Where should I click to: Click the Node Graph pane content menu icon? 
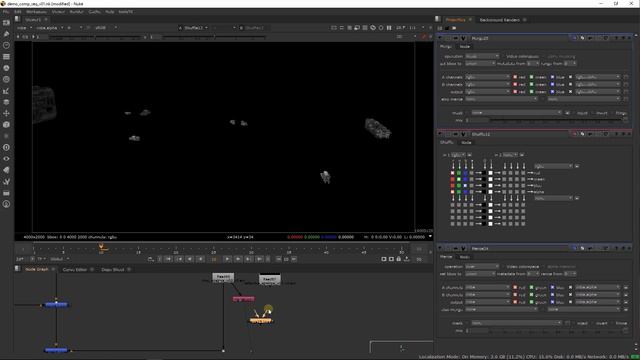pyautogui.click(x=18, y=269)
